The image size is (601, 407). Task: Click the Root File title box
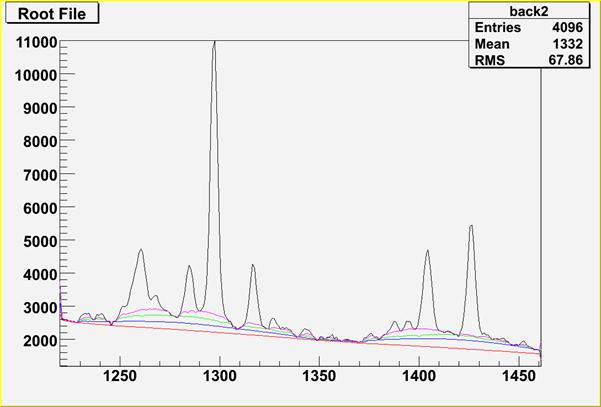(51, 14)
